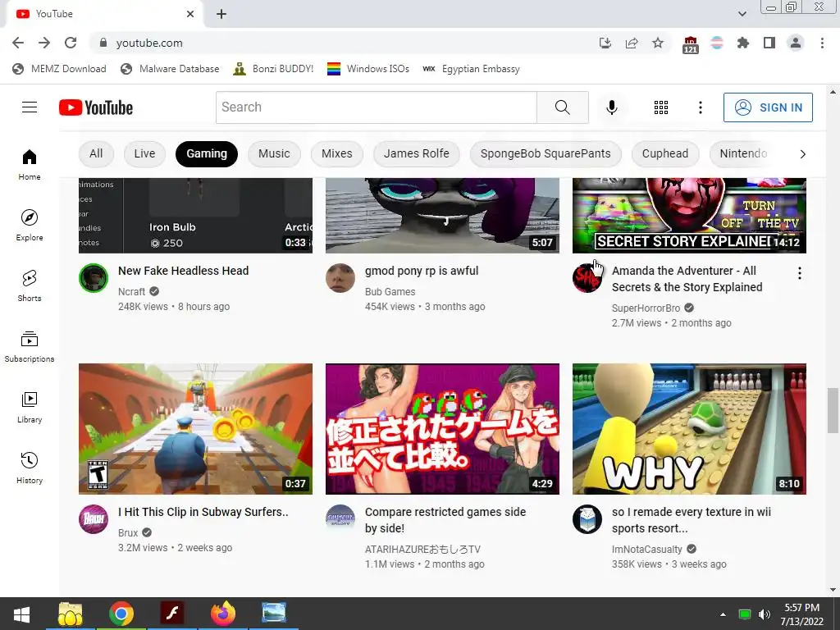Select the Music category chip

click(274, 153)
